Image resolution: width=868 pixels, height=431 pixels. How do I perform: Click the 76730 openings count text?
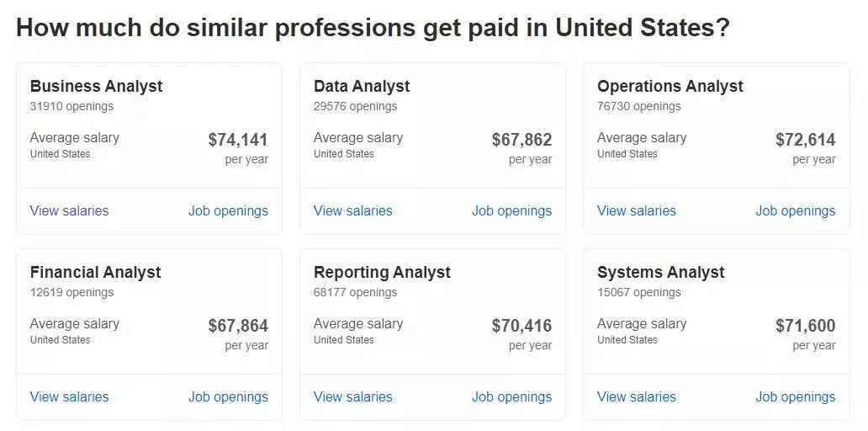coord(638,107)
